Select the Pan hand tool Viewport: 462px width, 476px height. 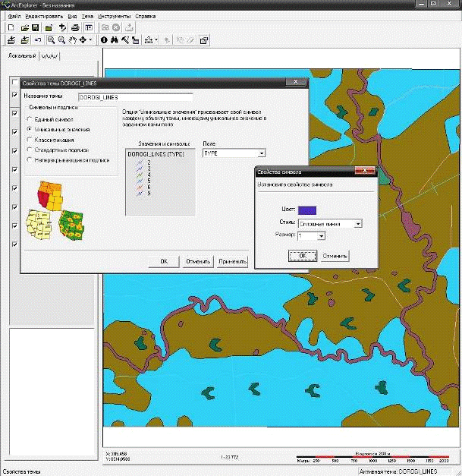click(72, 39)
